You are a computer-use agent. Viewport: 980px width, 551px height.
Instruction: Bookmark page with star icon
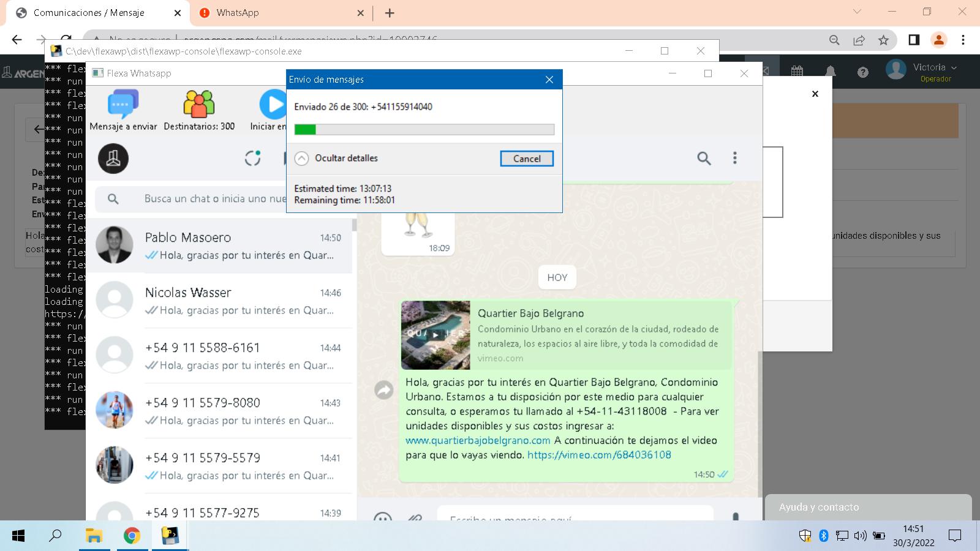point(883,40)
